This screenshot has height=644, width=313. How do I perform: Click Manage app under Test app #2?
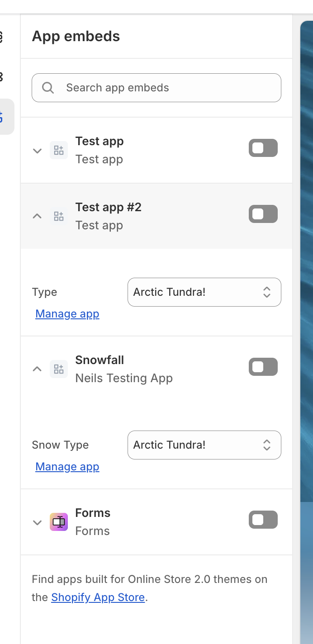67,314
